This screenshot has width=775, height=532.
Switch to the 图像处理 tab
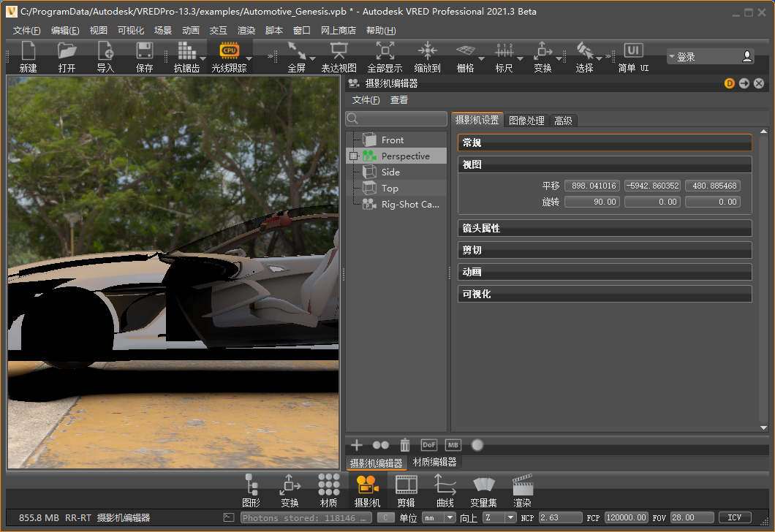tap(526, 121)
